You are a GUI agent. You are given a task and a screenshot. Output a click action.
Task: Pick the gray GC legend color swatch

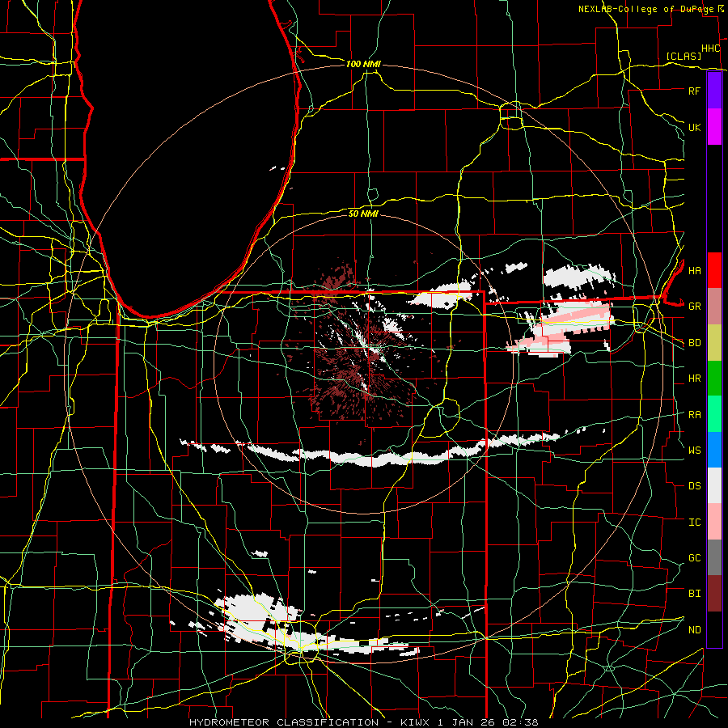(714, 557)
